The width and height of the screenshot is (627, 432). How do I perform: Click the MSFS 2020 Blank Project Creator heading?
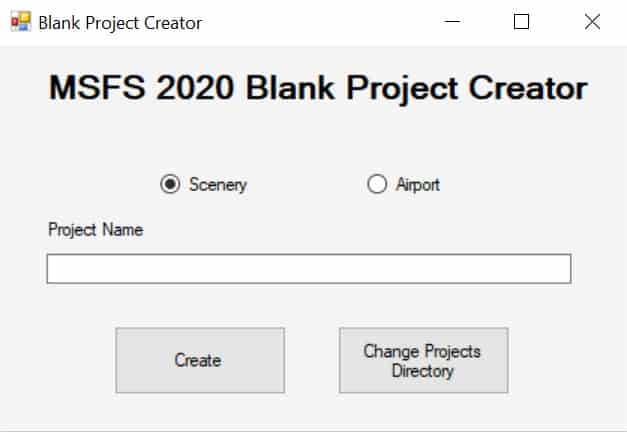[x=318, y=88]
